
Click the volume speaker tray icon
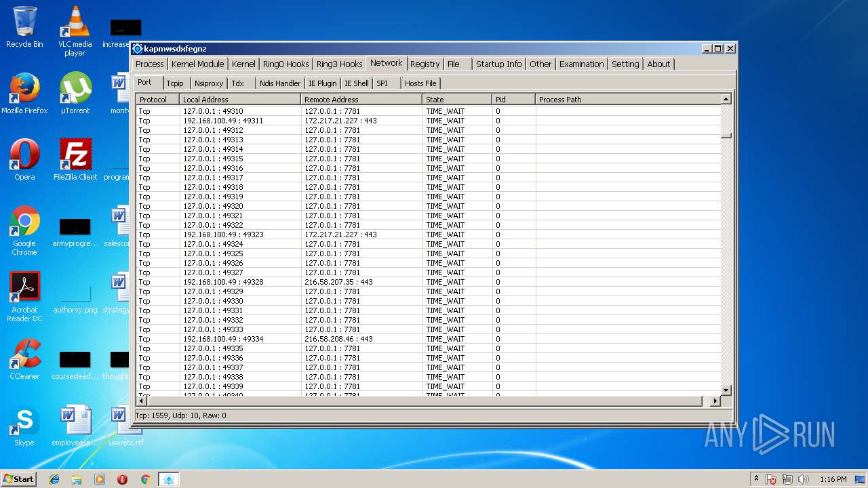coord(804,479)
